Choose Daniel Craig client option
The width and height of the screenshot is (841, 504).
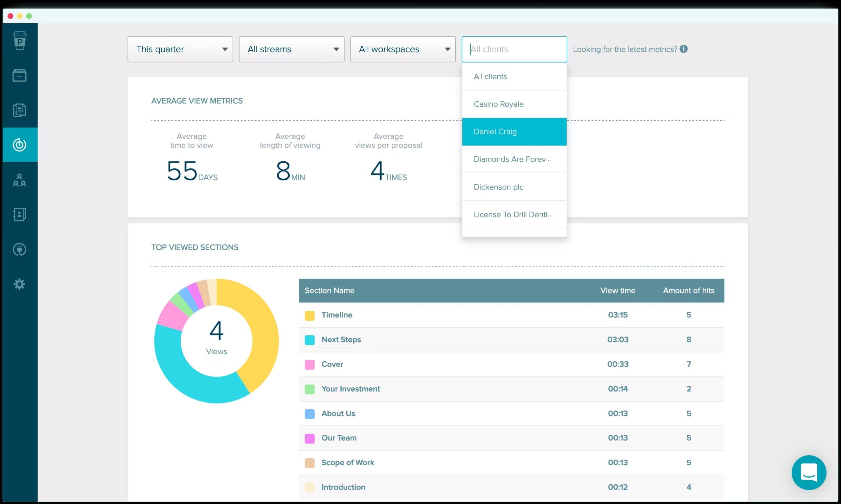[514, 132]
